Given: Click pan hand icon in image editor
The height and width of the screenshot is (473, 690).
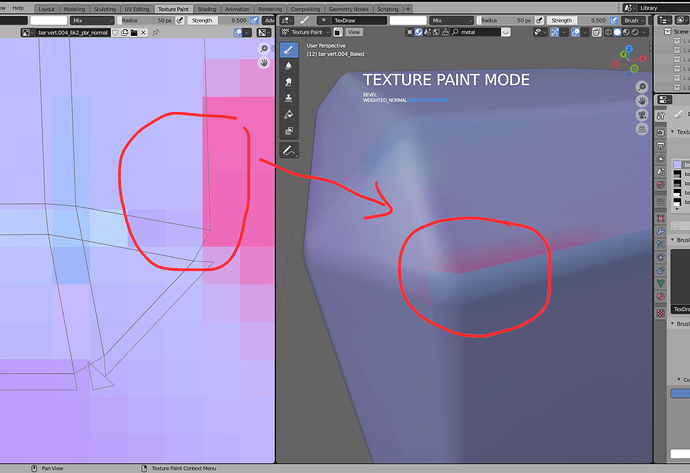Looking at the screenshot, I should (264, 63).
